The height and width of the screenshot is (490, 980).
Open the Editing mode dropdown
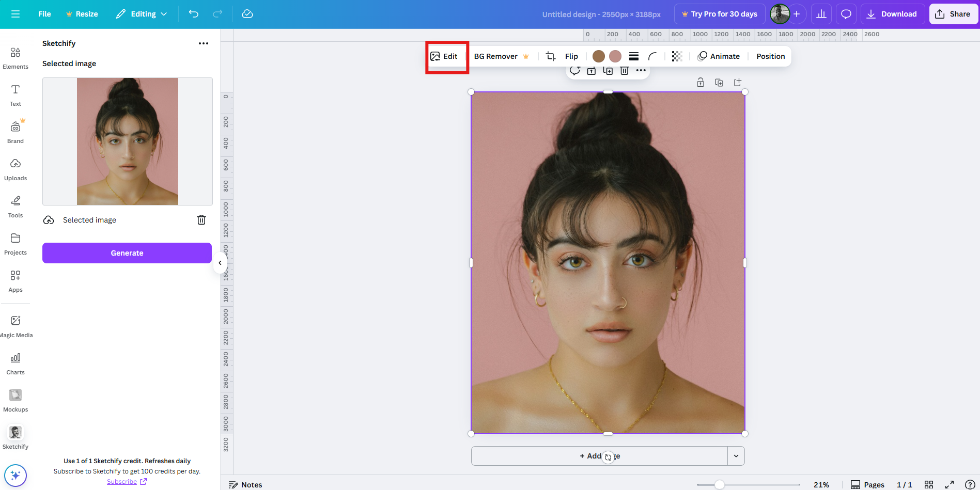tap(141, 14)
